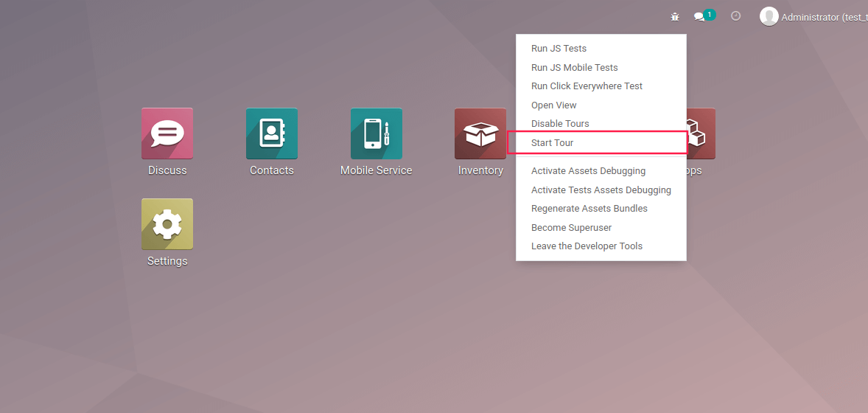Viewport: 868px width, 413px height.
Task: Select Leave the Developer Tools
Action: (x=601, y=246)
